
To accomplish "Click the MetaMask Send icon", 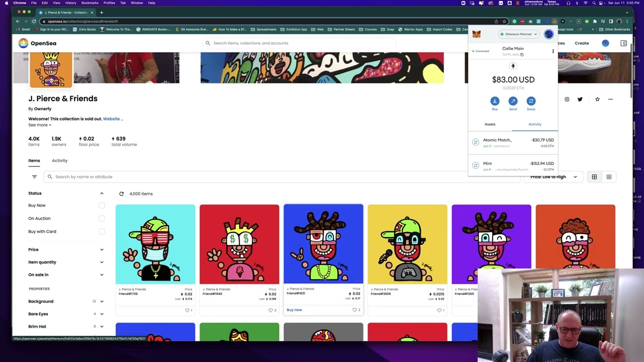I will pos(513,101).
